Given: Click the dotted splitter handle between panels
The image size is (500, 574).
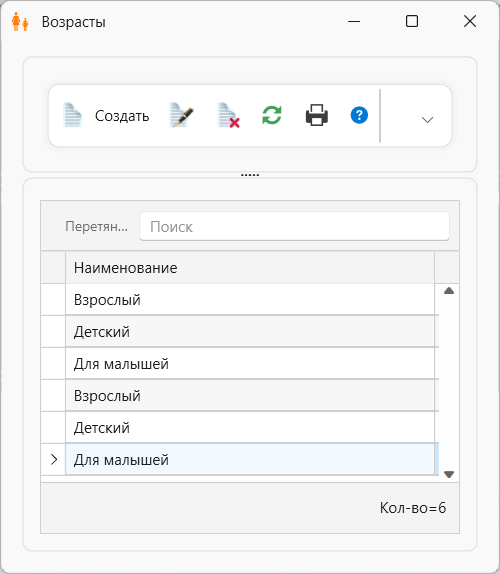Looking at the screenshot, I should click(250, 175).
